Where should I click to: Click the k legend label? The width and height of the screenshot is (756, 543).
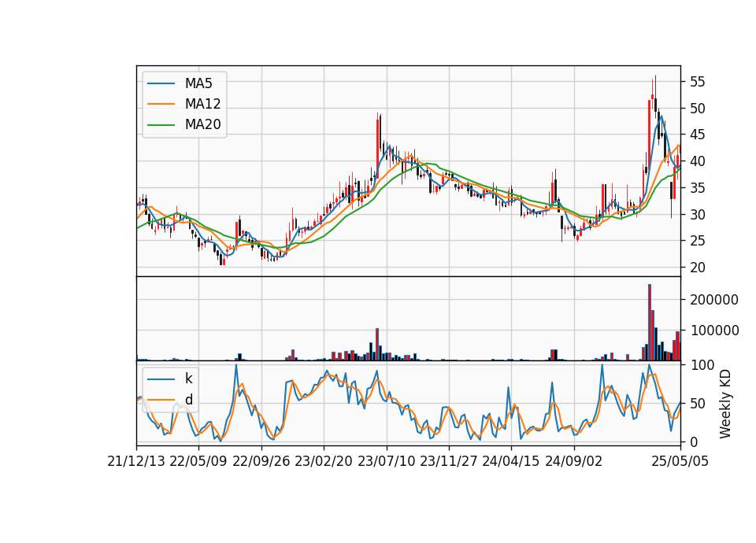188,379
